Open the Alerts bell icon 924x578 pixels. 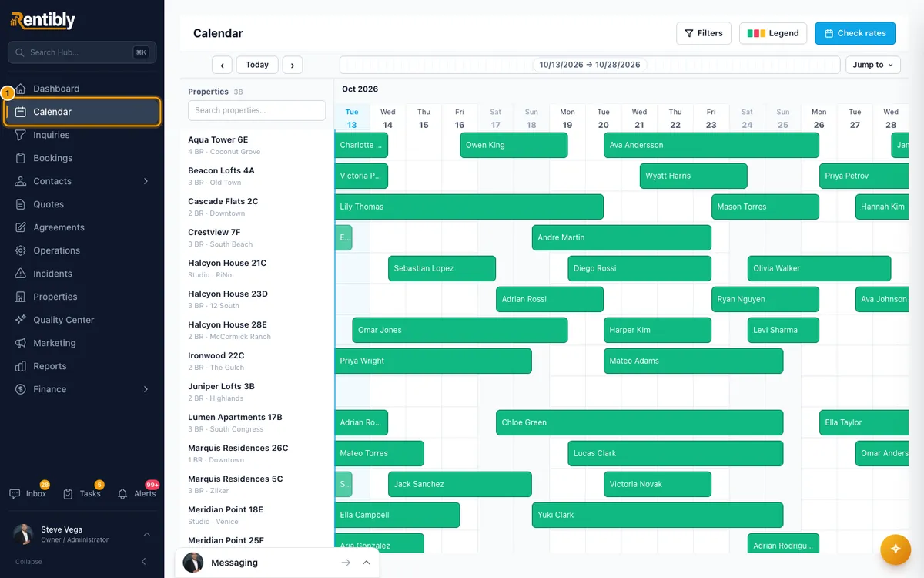tap(122, 494)
